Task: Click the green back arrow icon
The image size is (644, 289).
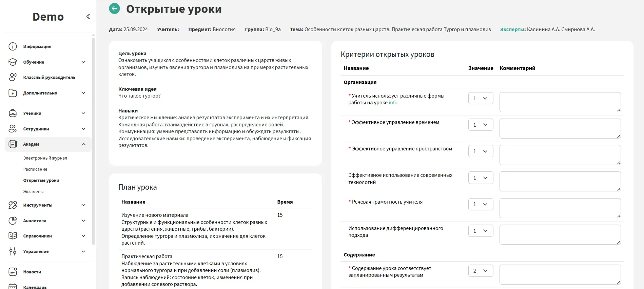Action: pos(114,8)
